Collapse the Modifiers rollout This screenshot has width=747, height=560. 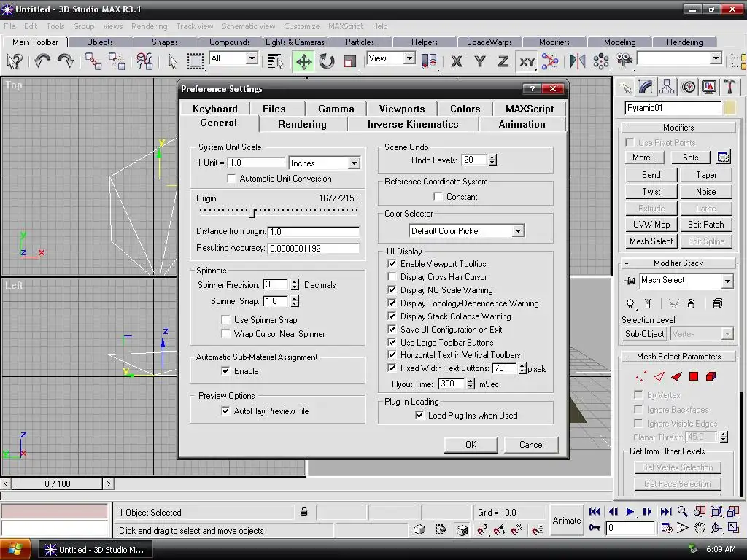pyautogui.click(x=678, y=127)
